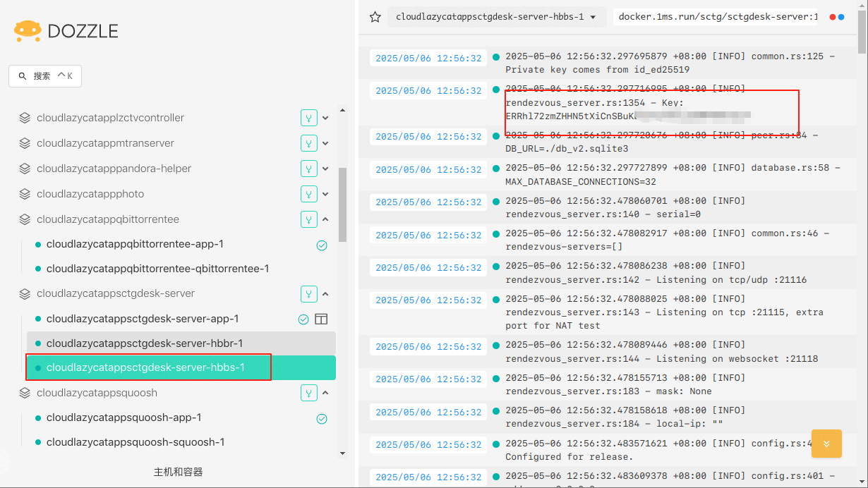868x488 pixels.
Task: Click timestamp of the rendezvous-servers=[] log line
Action: click(428, 236)
